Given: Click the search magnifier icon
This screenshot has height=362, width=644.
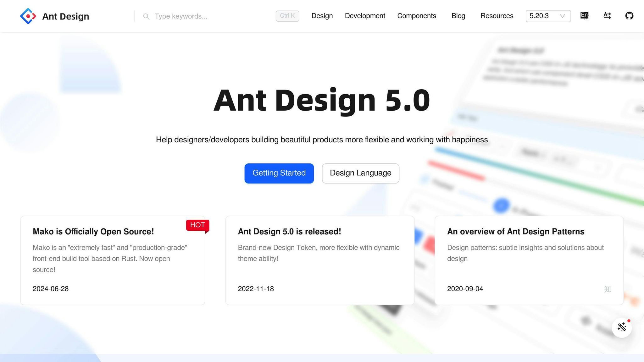Looking at the screenshot, I should point(146,16).
